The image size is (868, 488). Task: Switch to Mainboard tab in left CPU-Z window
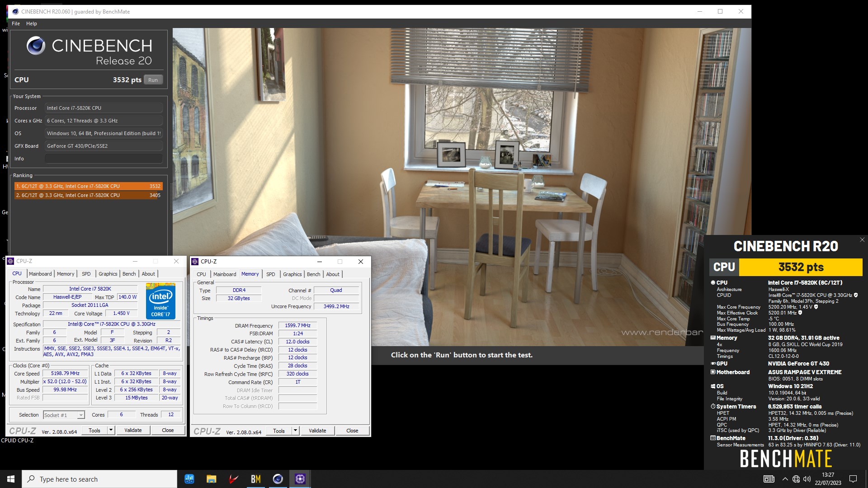pos(40,274)
